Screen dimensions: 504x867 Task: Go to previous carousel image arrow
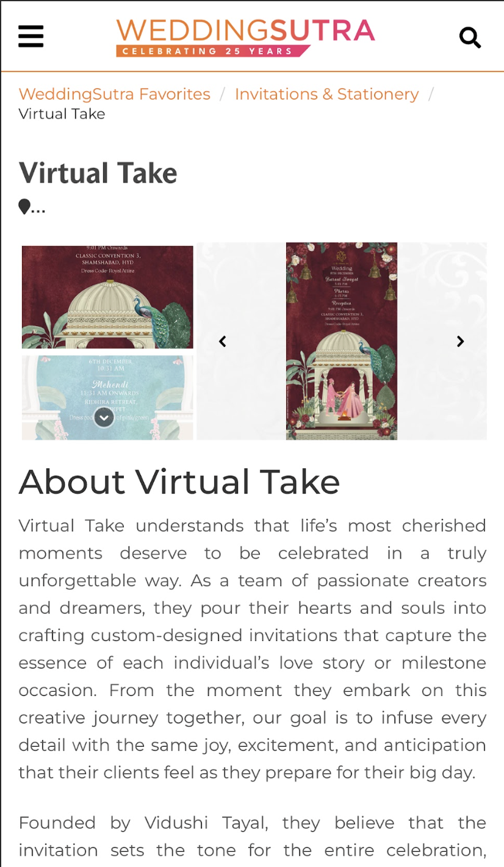pyautogui.click(x=223, y=341)
